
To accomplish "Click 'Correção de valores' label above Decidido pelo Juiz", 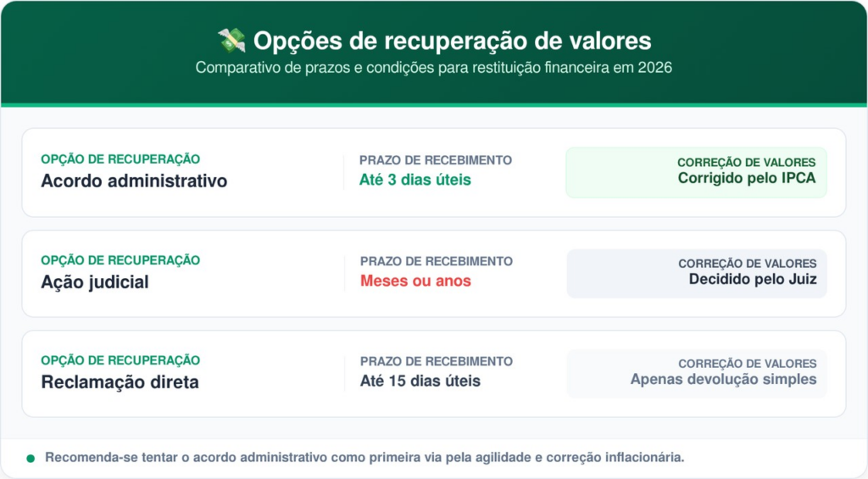I will pyautogui.click(x=747, y=264).
